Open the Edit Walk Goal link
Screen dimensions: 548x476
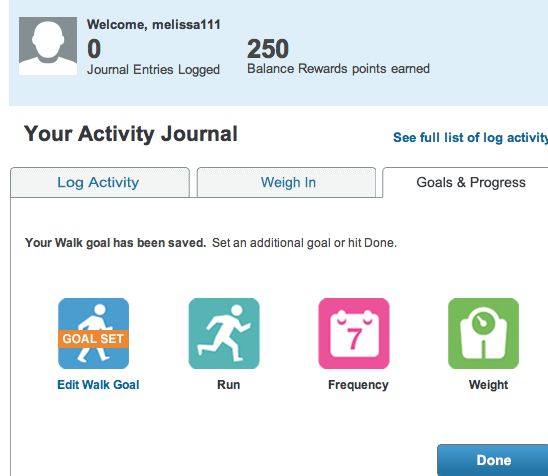click(x=98, y=385)
